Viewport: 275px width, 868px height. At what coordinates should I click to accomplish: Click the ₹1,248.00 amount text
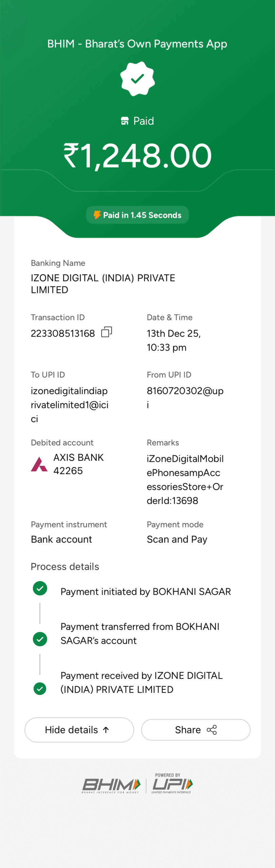pos(137,156)
